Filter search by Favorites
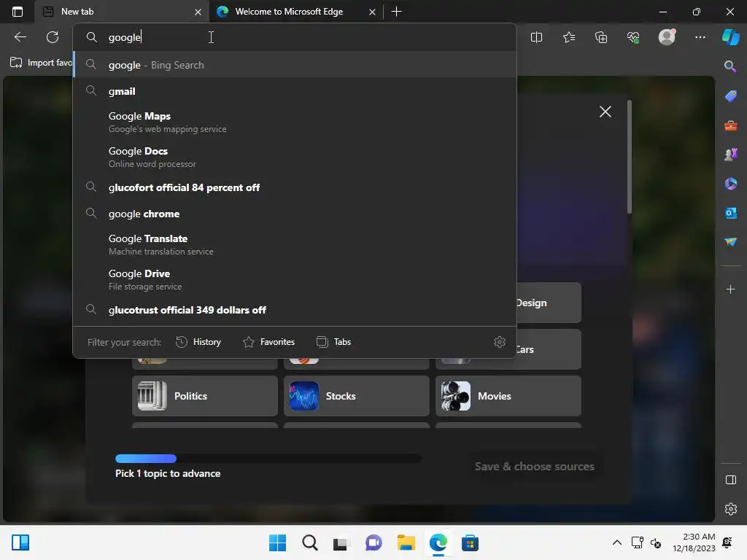The width and height of the screenshot is (747, 560). [268, 342]
